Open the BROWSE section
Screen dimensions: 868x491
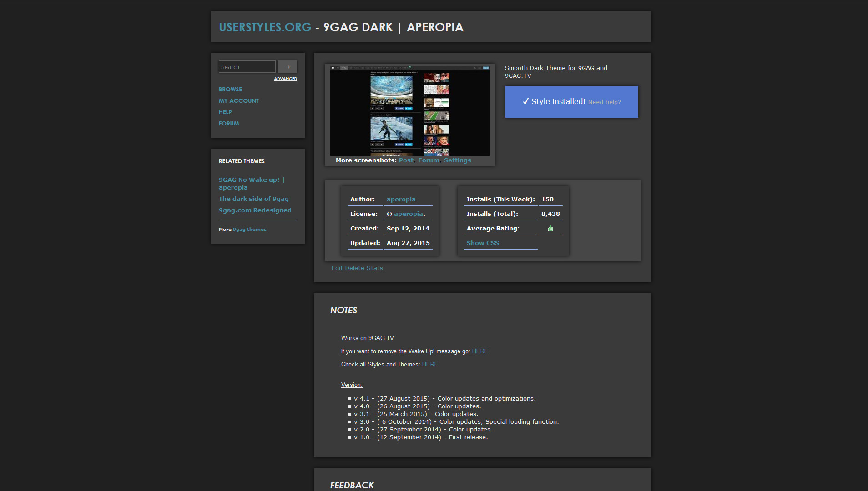pyautogui.click(x=230, y=89)
